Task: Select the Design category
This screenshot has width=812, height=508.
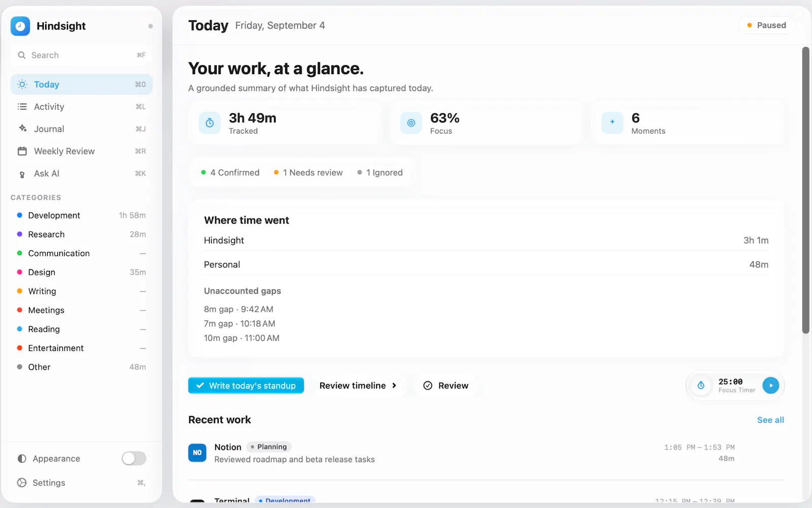Action: 82,272
